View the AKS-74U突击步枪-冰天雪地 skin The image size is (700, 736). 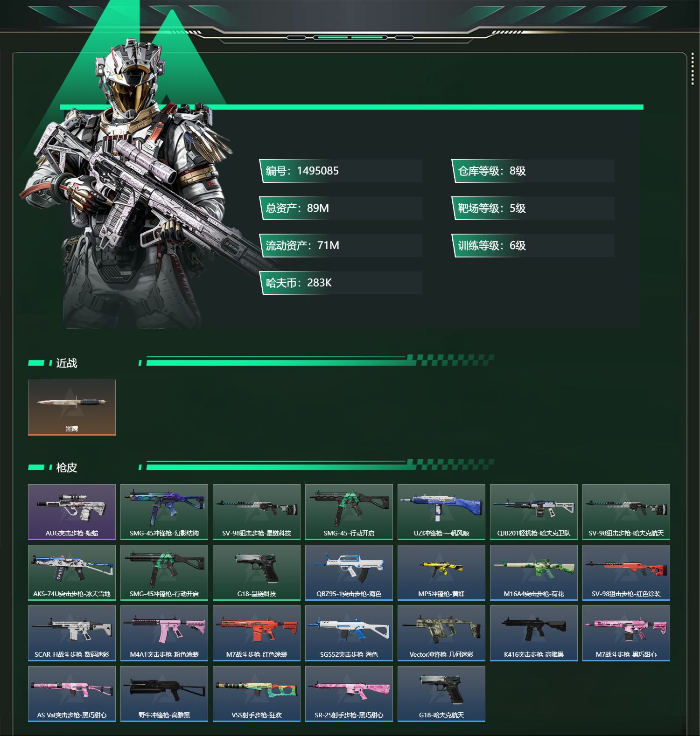[72, 573]
